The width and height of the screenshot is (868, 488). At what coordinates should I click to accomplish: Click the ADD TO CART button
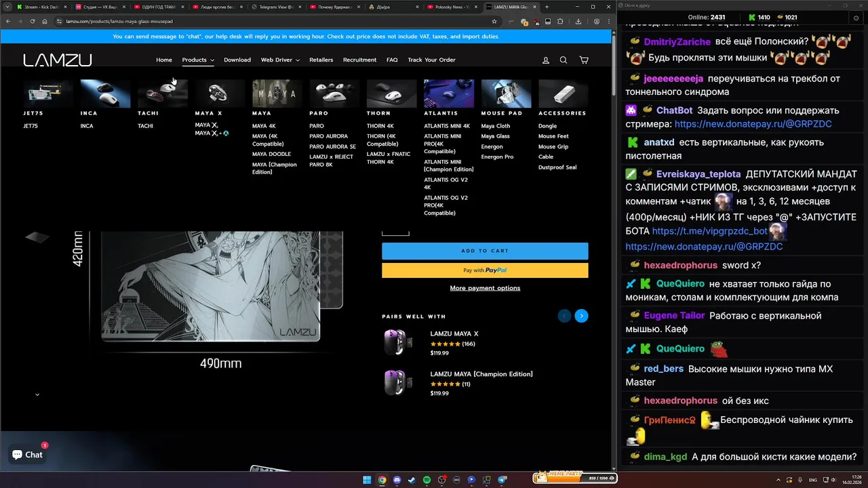[485, 251]
